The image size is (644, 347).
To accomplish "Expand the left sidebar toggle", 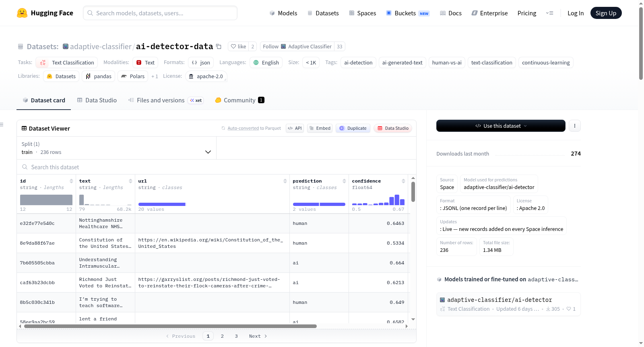I will pyautogui.click(x=2, y=125).
